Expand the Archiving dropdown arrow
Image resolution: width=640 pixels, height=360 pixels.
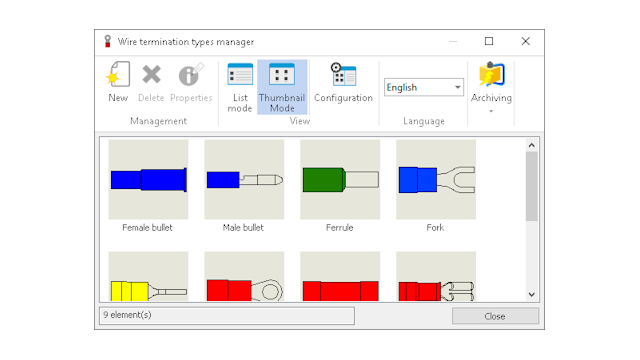(491, 111)
